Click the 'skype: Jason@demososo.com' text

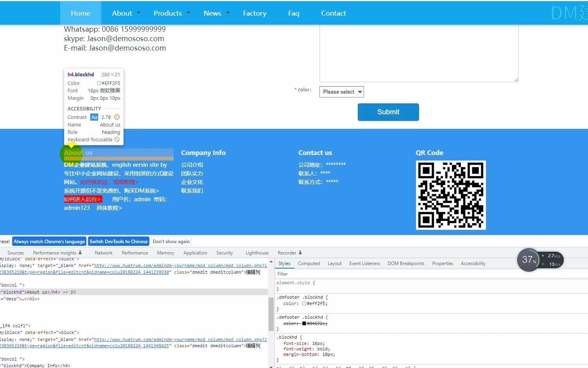[x=114, y=38]
